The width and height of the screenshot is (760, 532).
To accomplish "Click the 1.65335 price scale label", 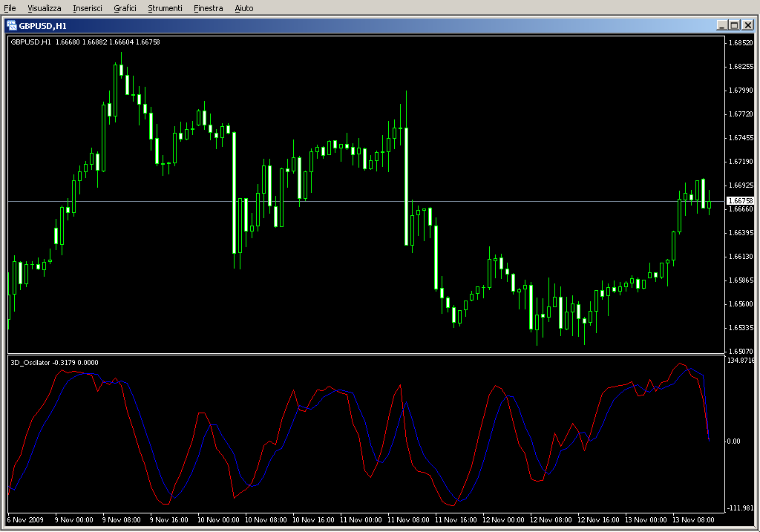I will point(741,327).
